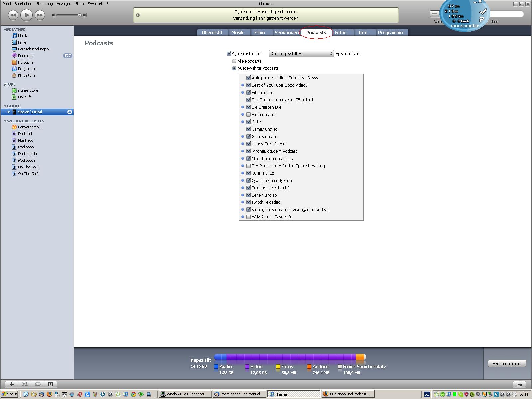The width and height of the screenshot is (532, 399).
Task: Uncheck the Happy Tree Friends podcast
Action: point(248,144)
